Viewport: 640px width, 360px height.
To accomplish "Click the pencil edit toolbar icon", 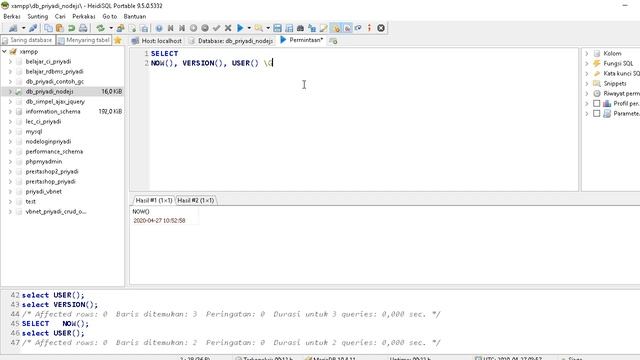I will (324, 28).
